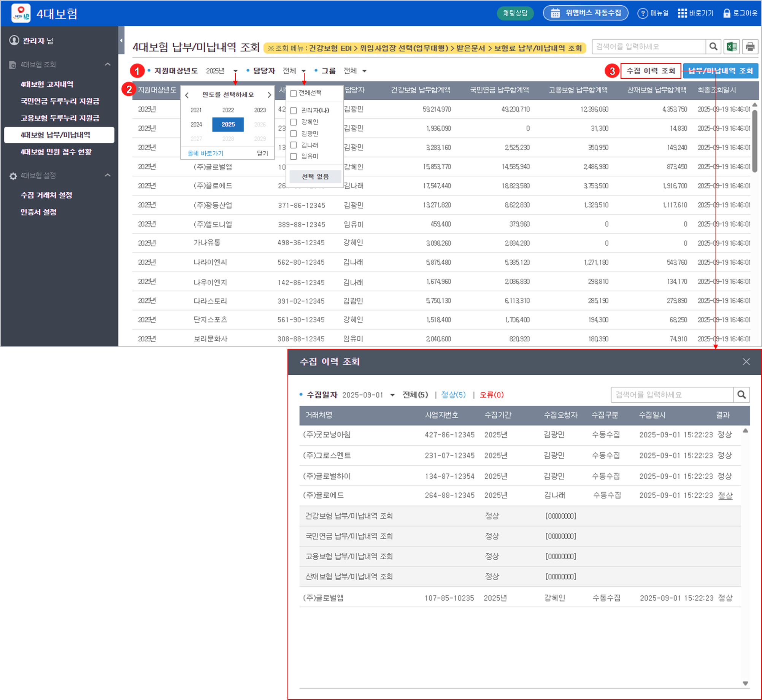
Task: Open the 지원대상년도 year dropdown
Action: pyautogui.click(x=235, y=71)
